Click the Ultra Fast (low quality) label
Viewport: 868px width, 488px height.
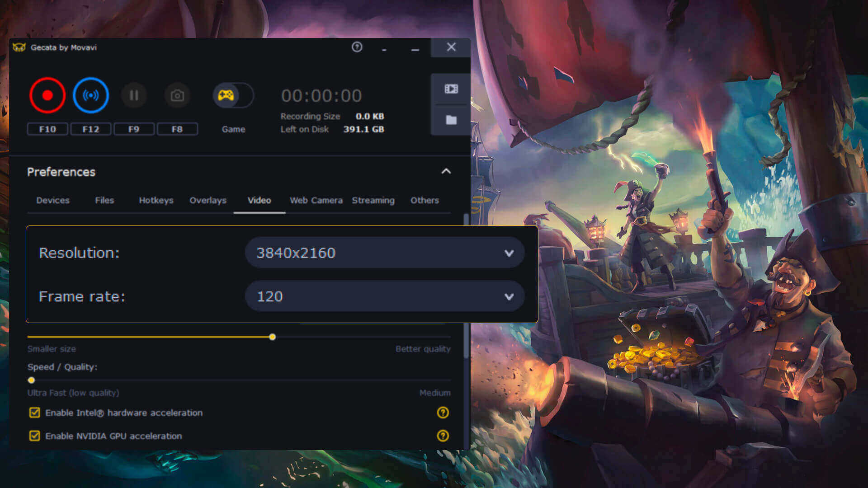tap(73, 393)
